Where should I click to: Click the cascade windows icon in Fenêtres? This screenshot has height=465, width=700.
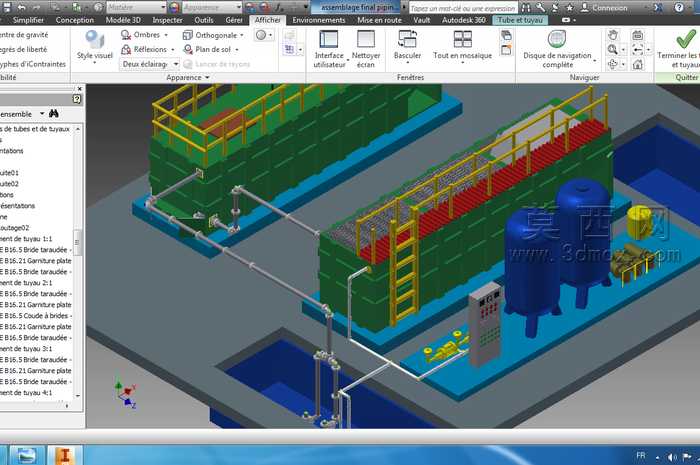pos(506,35)
